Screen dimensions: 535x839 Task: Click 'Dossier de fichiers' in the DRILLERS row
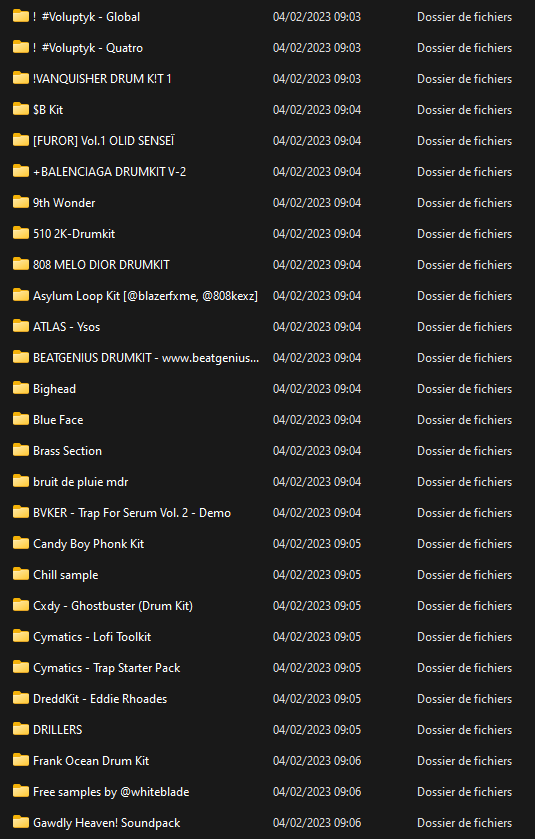464,730
